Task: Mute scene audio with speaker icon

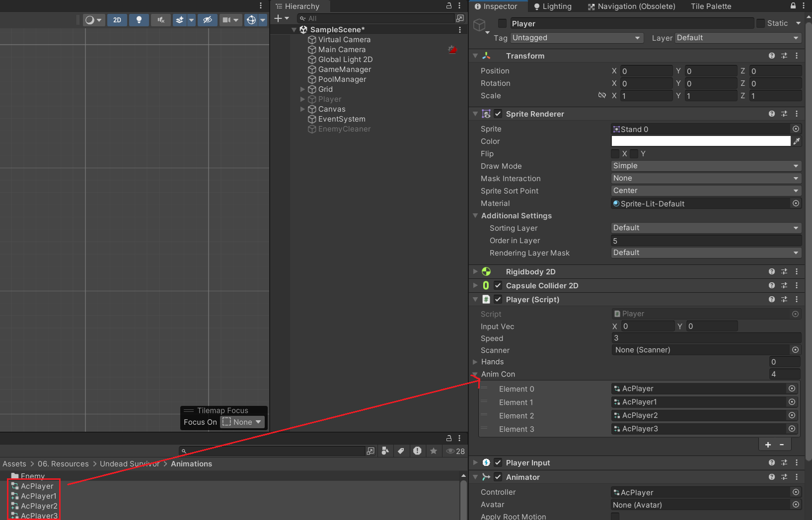Action: tap(161, 20)
